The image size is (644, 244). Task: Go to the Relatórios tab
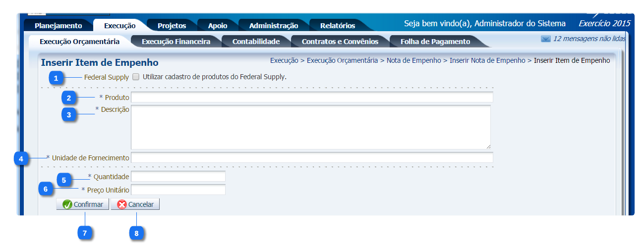[337, 26]
